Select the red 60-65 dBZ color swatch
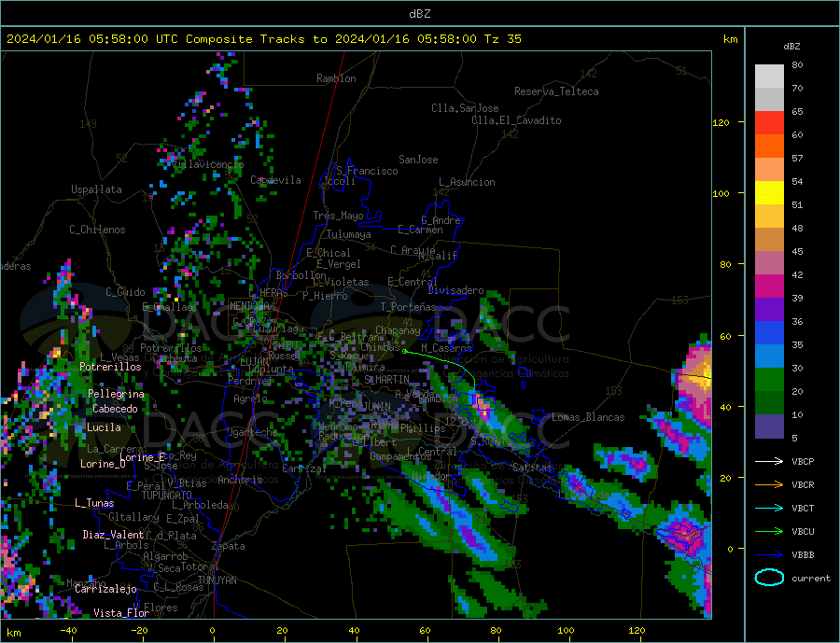Viewport: 840px width, 643px height. [769, 122]
